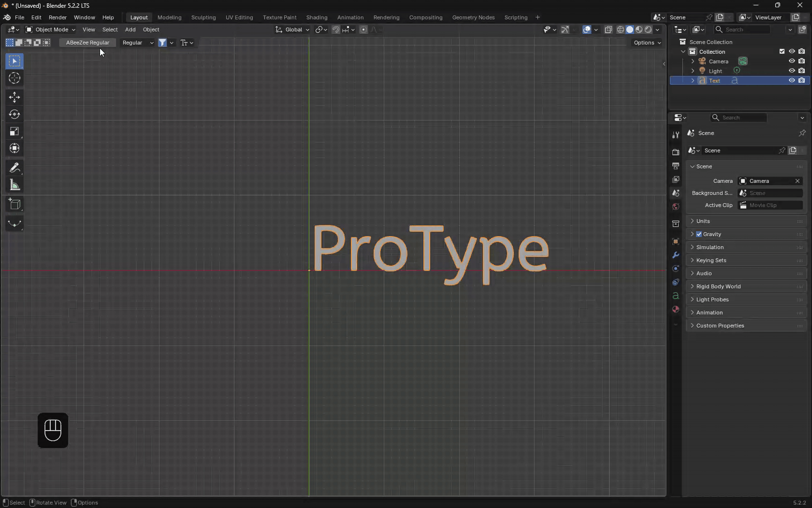Viewport: 812px width, 508px height.
Task: Click the ABeeZee Regular font button
Action: [x=87, y=43]
